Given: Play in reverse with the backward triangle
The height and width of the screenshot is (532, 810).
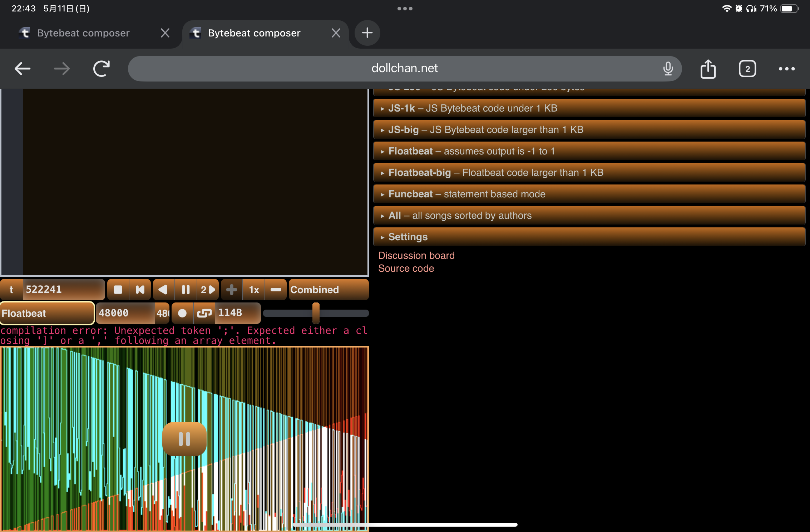Looking at the screenshot, I should coord(163,290).
